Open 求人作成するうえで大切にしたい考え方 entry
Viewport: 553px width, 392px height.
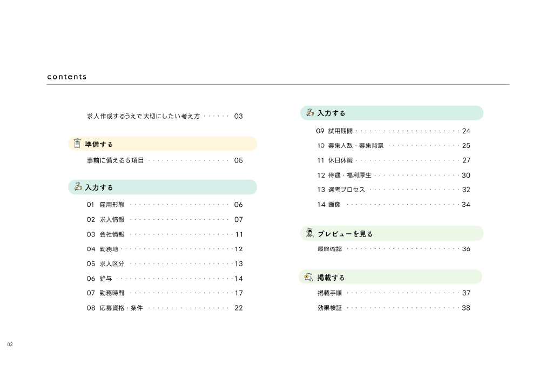[x=165, y=116]
